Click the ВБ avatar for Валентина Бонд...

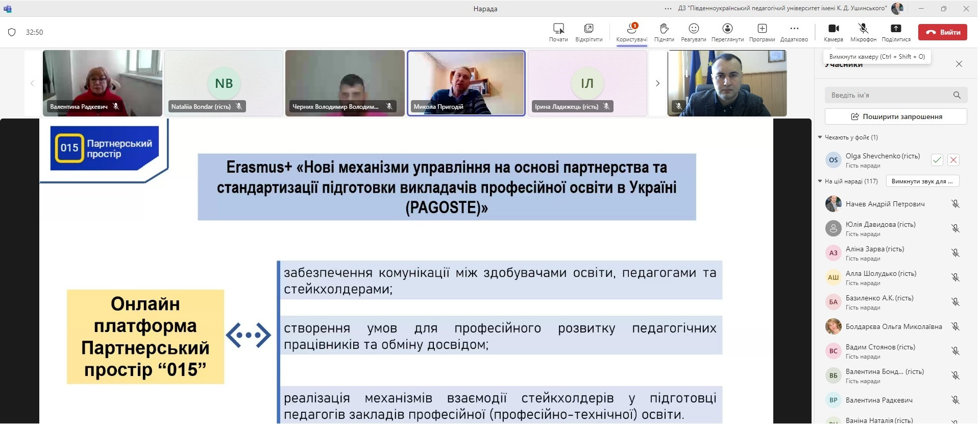point(834,375)
